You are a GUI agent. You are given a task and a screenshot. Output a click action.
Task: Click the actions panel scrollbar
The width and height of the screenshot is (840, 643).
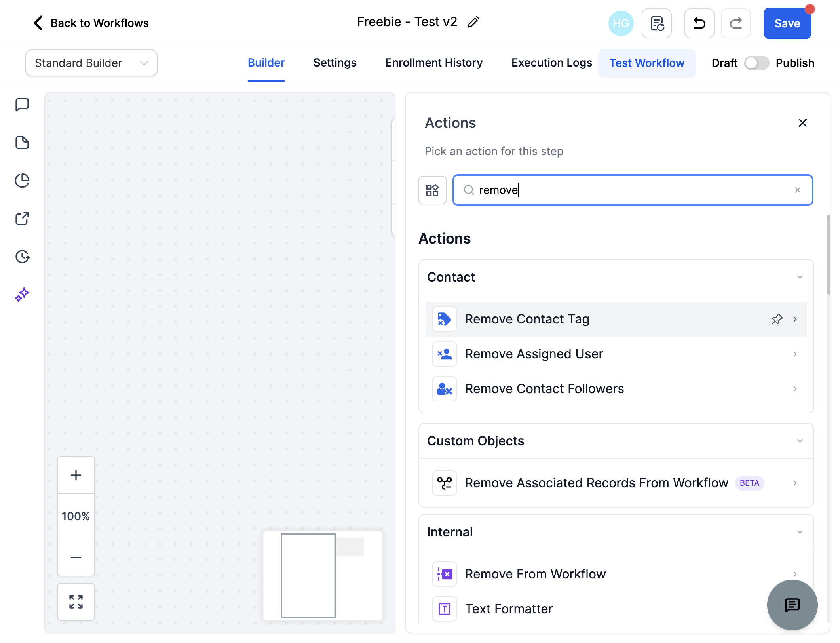click(x=828, y=255)
